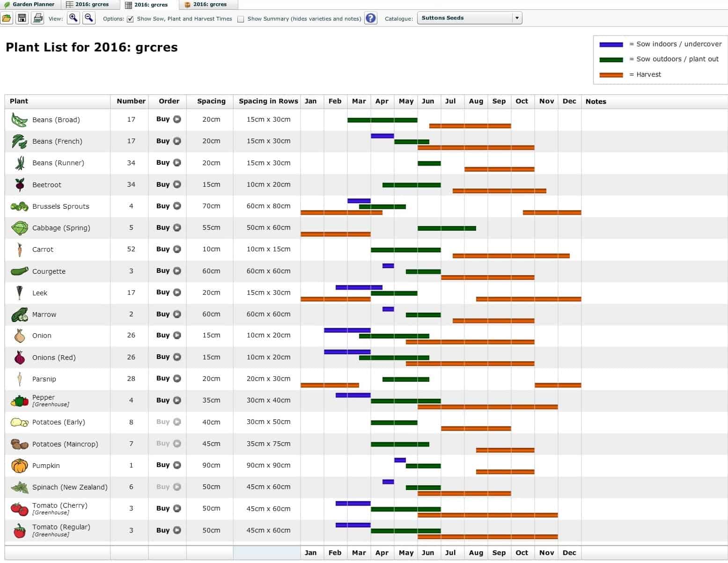This screenshot has width=728, height=563.
Task: Click the Onions (Red) plant icon
Action: tap(20, 358)
